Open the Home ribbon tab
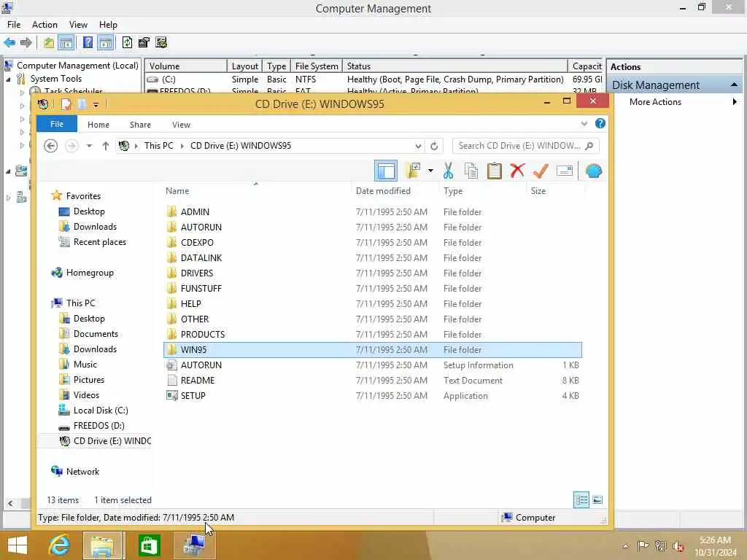The height and width of the screenshot is (560, 747). [98, 124]
